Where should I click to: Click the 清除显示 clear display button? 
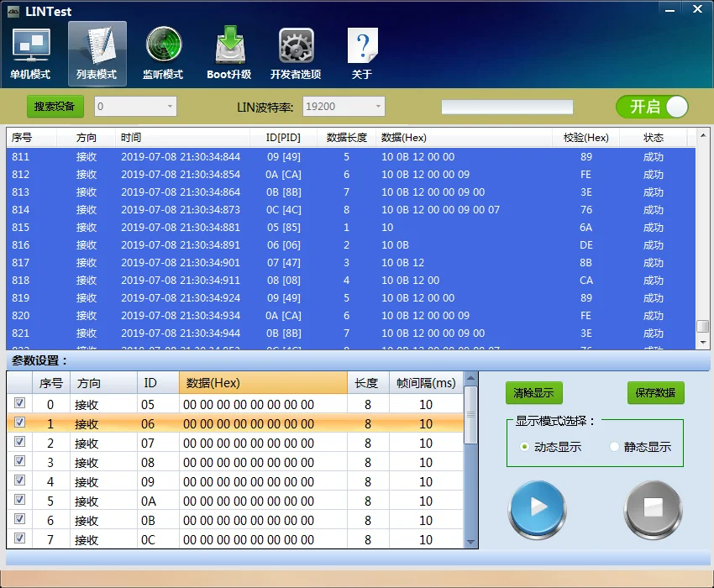coord(534,393)
